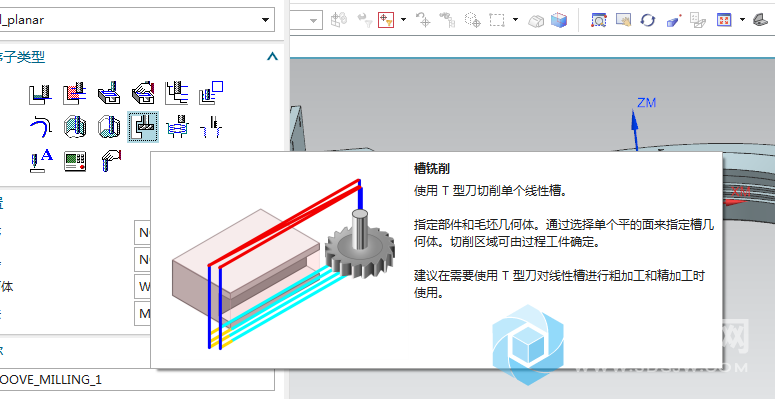
Task: Toggle the red-bordered selection filter icon
Action: 386,20
